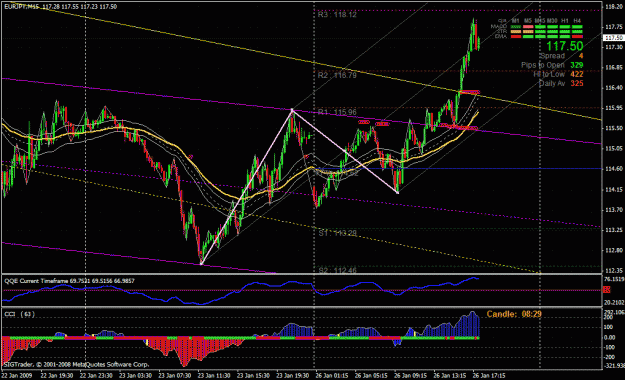Click the 26 Jan 17:15 time axis label
This screenshot has width=625, height=380.
point(489,375)
